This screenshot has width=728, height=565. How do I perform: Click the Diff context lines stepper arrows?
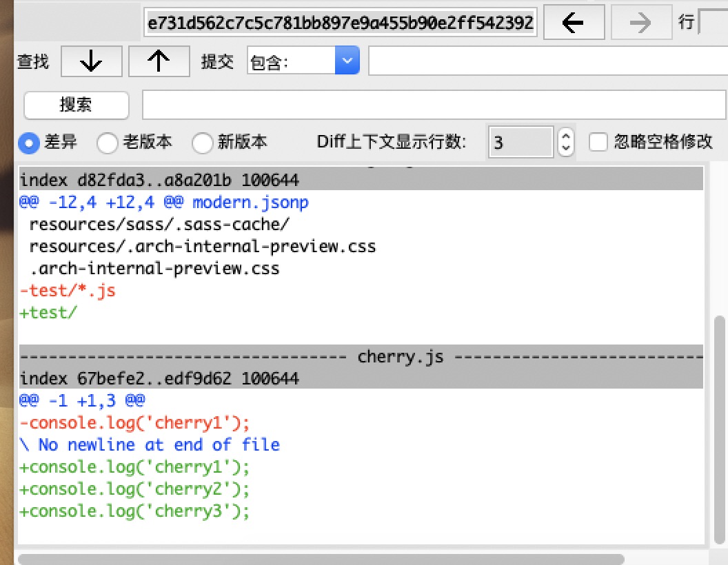pyautogui.click(x=565, y=142)
